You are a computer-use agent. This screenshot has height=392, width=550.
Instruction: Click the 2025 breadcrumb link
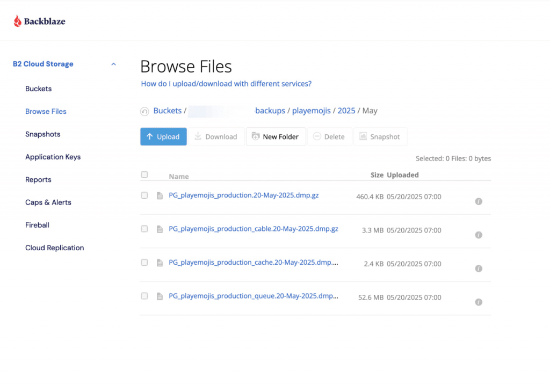346,111
